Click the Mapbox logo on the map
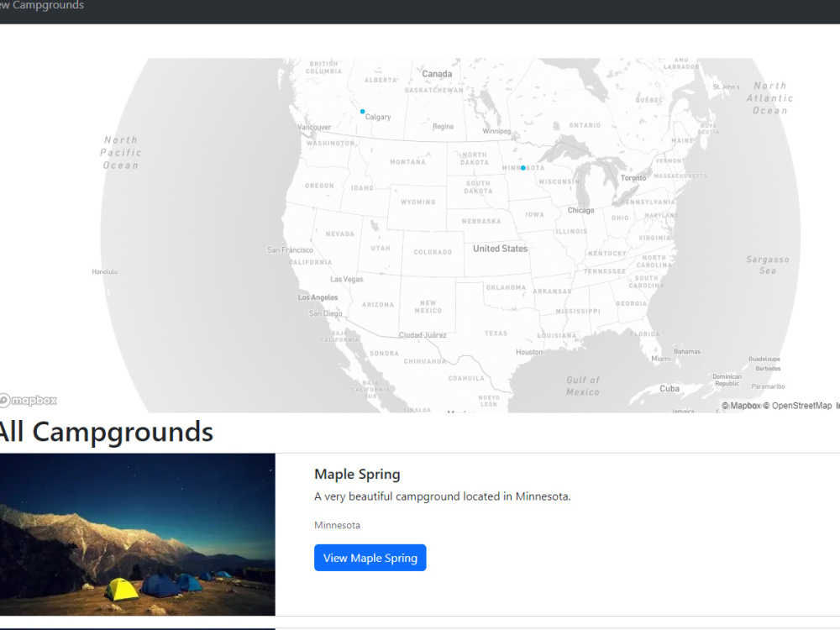This screenshot has height=630, width=840. coord(29,400)
